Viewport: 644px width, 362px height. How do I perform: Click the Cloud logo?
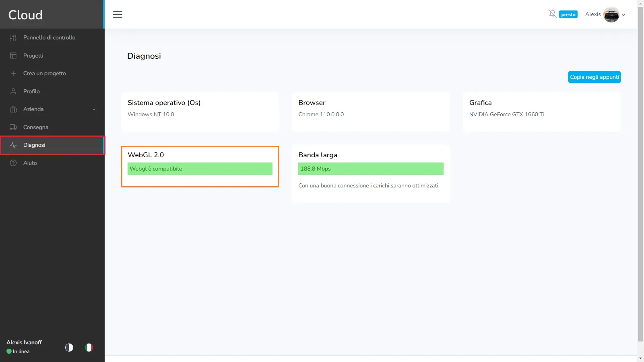(25, 15)
